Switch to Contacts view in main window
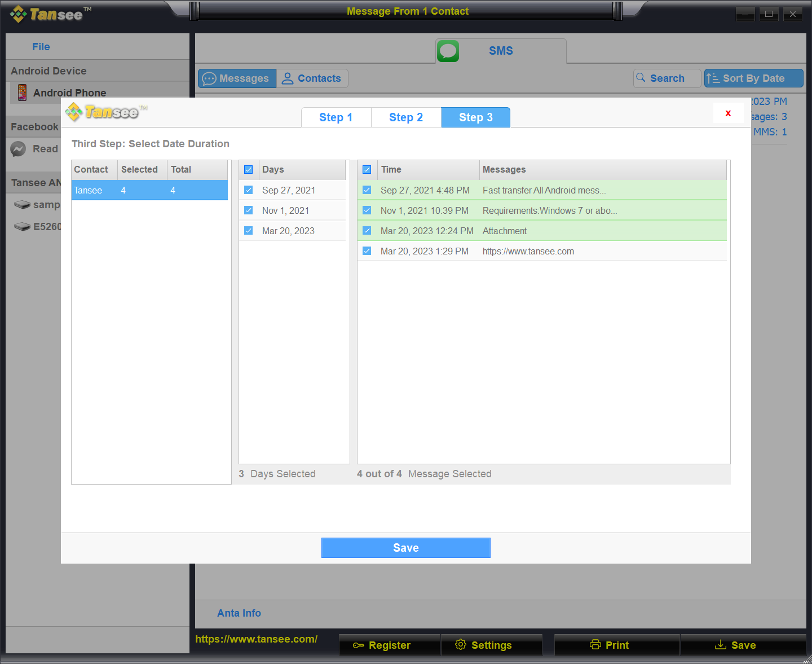Image resolution: width=812 pixels, height=664 pixels. click(x=312, y=78)
